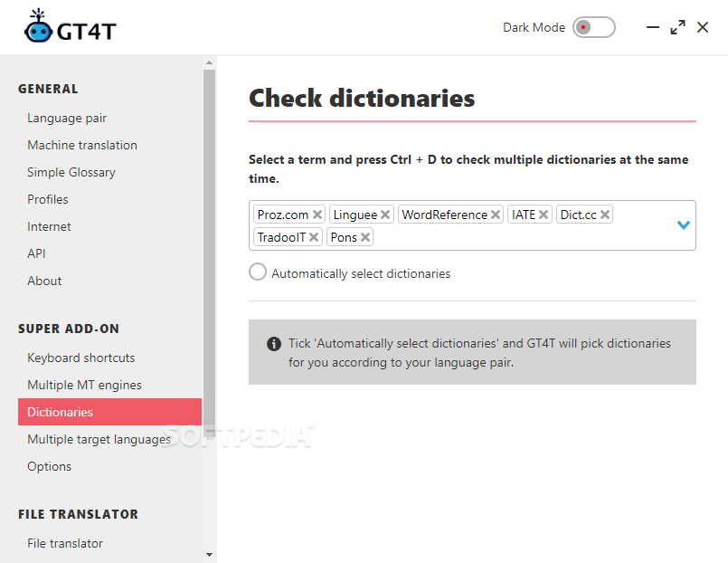Close the GT4T window

pyautogui.click(x=703, y=27)
